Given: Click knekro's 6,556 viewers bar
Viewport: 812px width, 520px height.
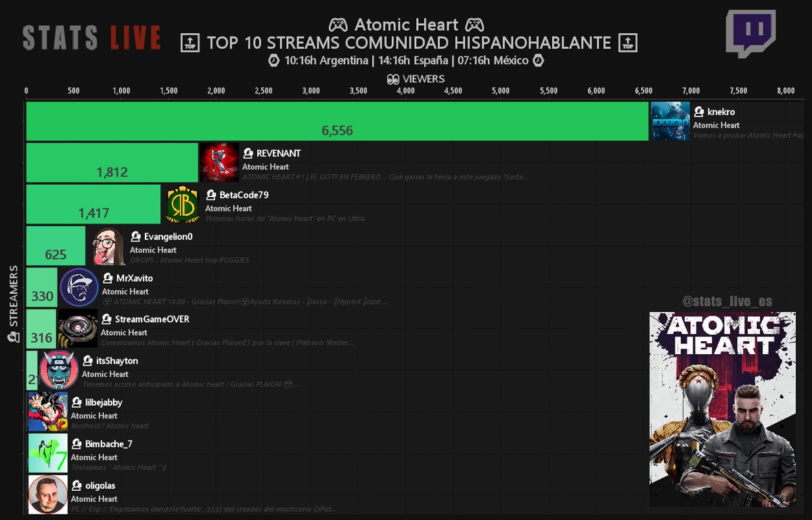Looking at the screenshot, I should click(337, 121).
